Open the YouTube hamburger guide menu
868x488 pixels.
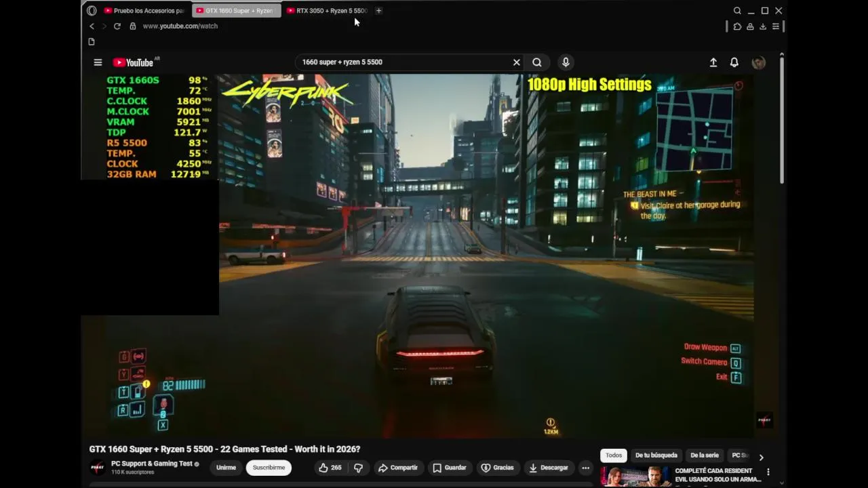click(x=98, y=62)
